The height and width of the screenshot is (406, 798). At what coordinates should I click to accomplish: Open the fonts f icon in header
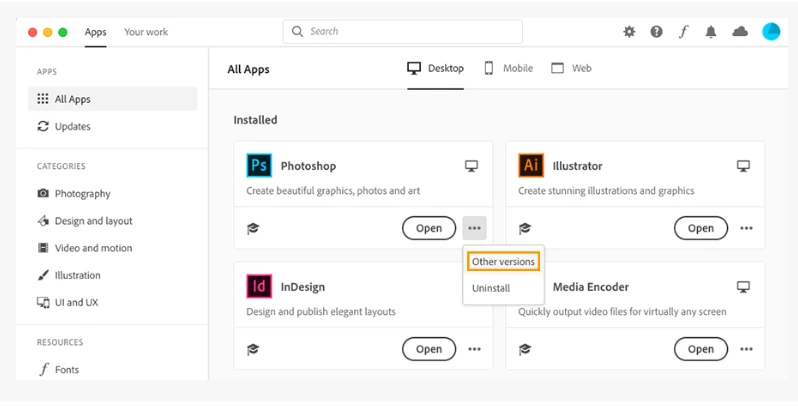click(683, 32)
